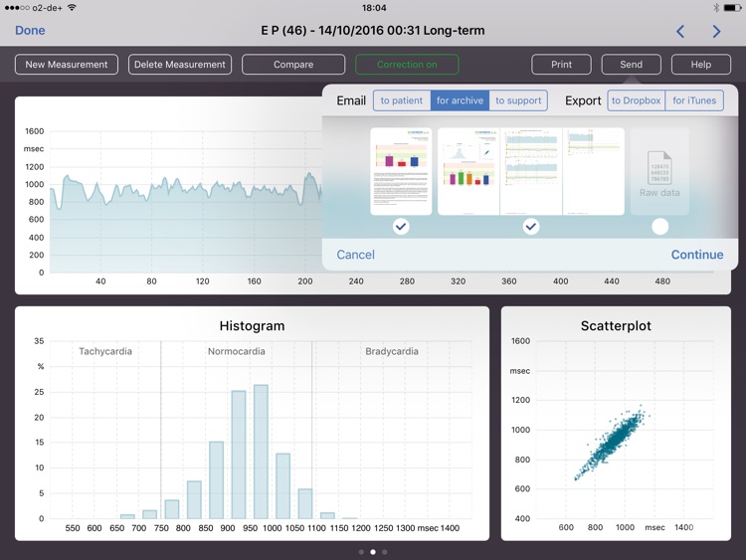Go to previous measurement with left chevron
Screen dimensions: 746x560
click(x=680, y=32)
